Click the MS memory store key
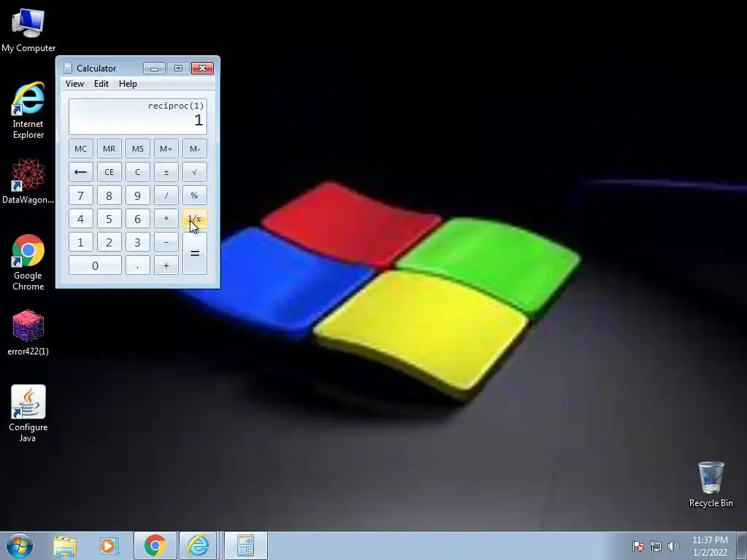Screen dimensions: 747x560 (x=138, y=149)
